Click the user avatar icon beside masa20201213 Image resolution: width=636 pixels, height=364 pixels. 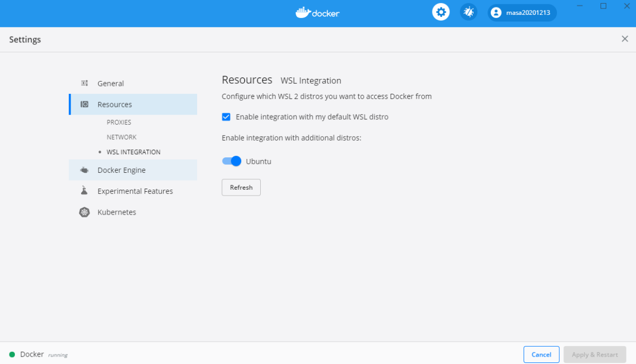496,12
